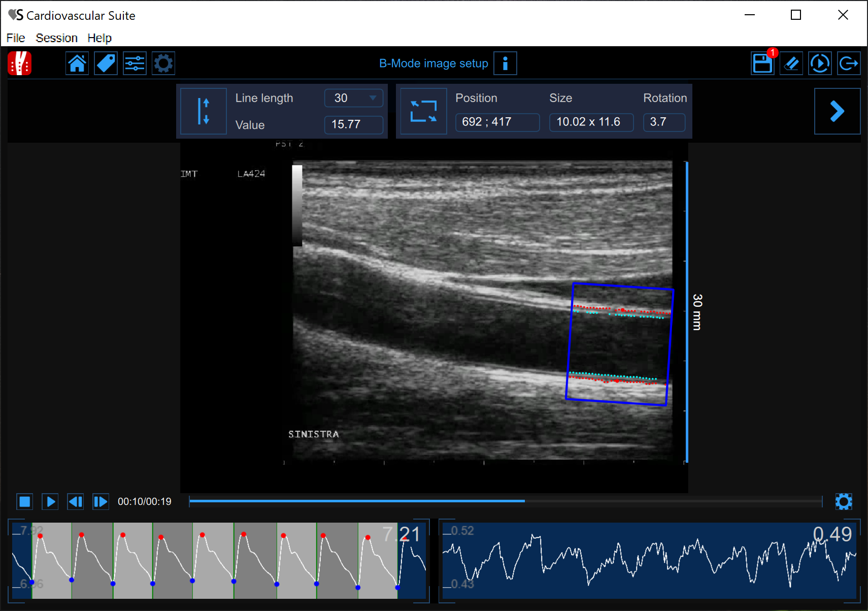Activate the ROI position resize tool
The width and height of the screenshot is (868, 611).
pyautogui.click(x=423, y=111)
